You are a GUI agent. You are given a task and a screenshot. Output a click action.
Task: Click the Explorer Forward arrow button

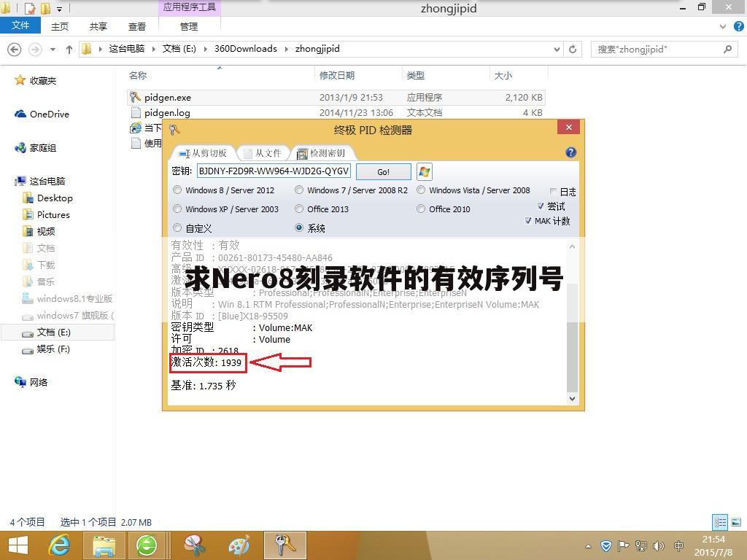click(35, 49)
